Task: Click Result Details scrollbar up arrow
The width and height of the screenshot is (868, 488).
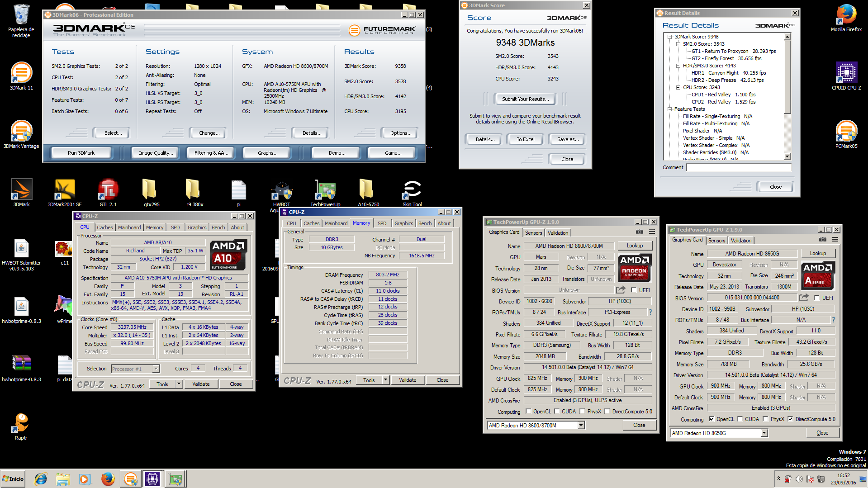Action: tap(787, 37)
